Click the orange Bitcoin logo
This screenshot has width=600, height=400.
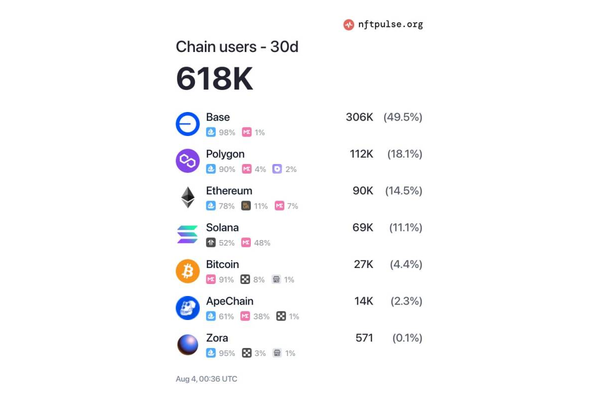(x=188, y=271)
